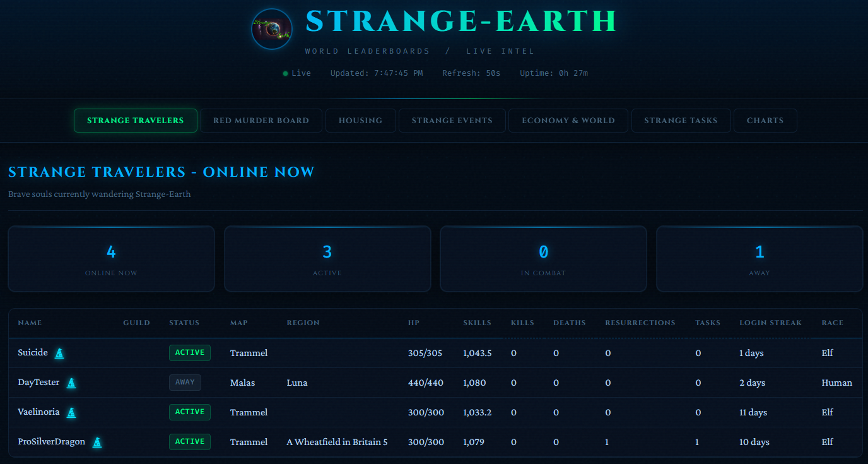Open the Strange Tasks tab

tap(681, 121)
